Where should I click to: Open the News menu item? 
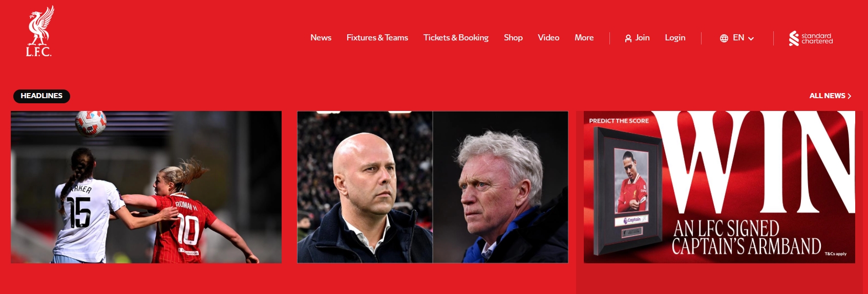click(x=321, y=38)
